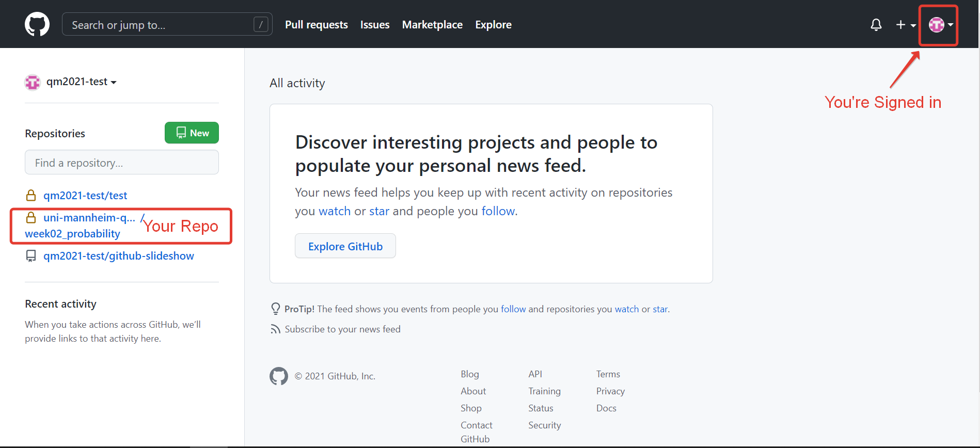Click the lock icon beside qm2021-test/test
This screenshot has width=980, height=448.
click(x=31, y=196)
